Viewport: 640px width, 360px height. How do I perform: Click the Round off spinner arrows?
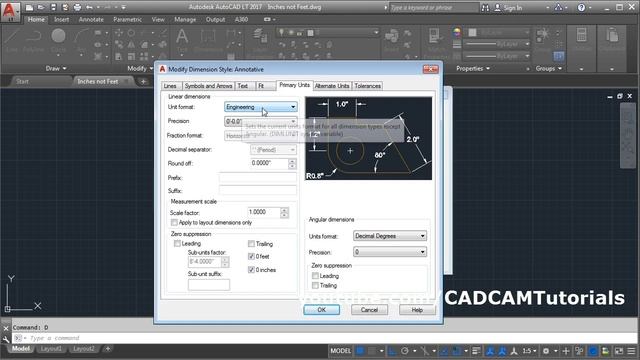coord(292,164)
